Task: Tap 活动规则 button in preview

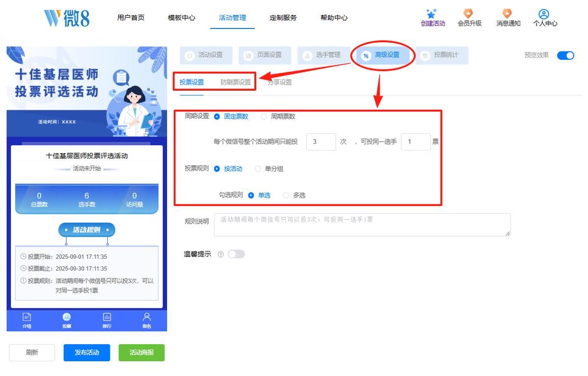Action: pos(87,230)
